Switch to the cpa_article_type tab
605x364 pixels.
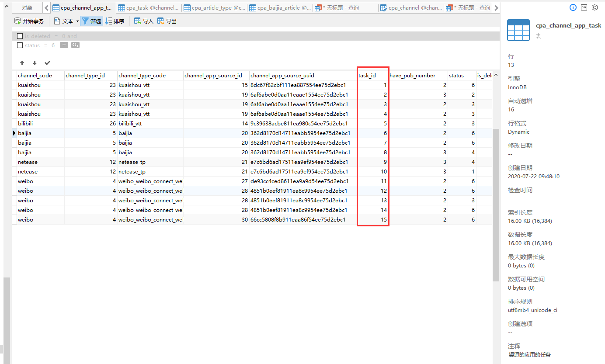coord(214,8)
